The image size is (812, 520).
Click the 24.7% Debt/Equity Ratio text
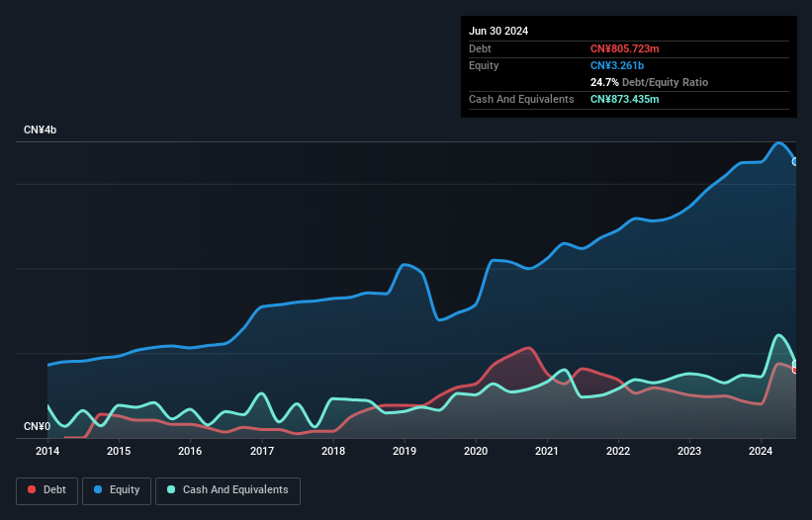649,82
